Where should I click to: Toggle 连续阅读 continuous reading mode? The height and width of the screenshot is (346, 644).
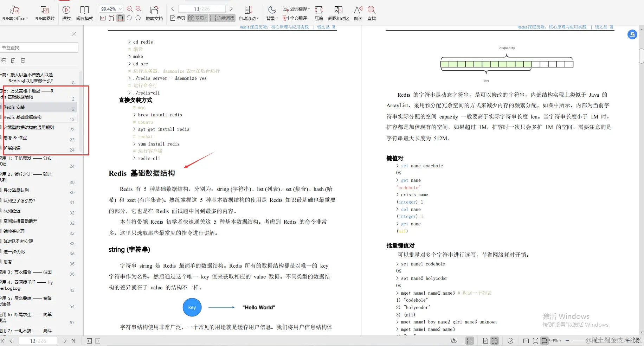(222, 18)
